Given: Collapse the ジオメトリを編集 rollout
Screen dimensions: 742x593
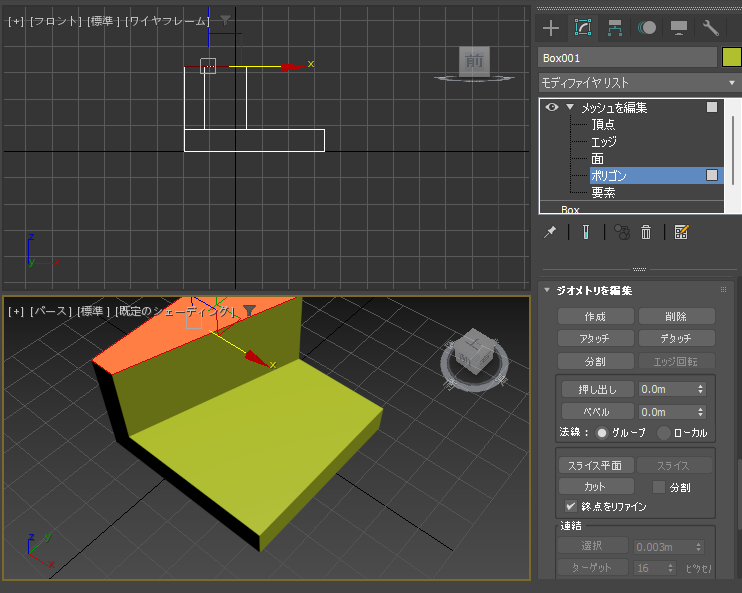Looking at the screenshot, I should (547, 290).
